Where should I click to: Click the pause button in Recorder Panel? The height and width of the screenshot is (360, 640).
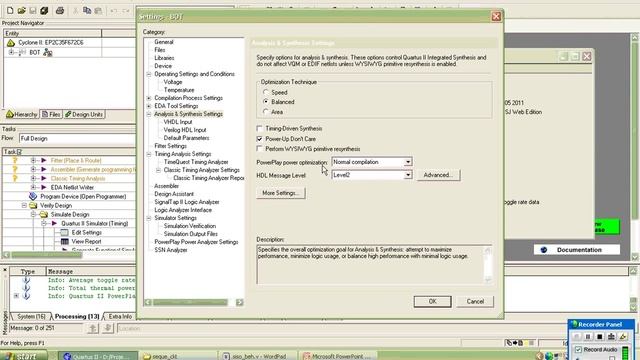pyautogui.click(x=588, y=337)
